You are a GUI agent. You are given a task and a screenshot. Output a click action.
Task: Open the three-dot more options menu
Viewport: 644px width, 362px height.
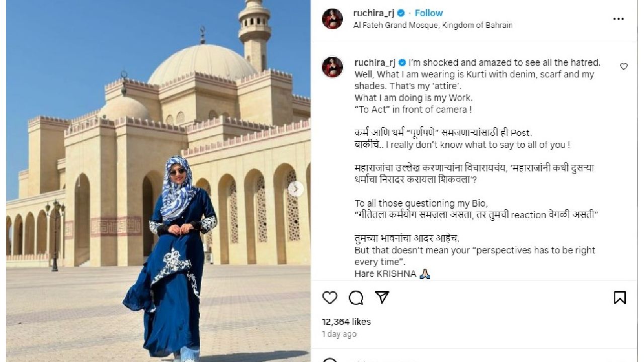(618, 19)
